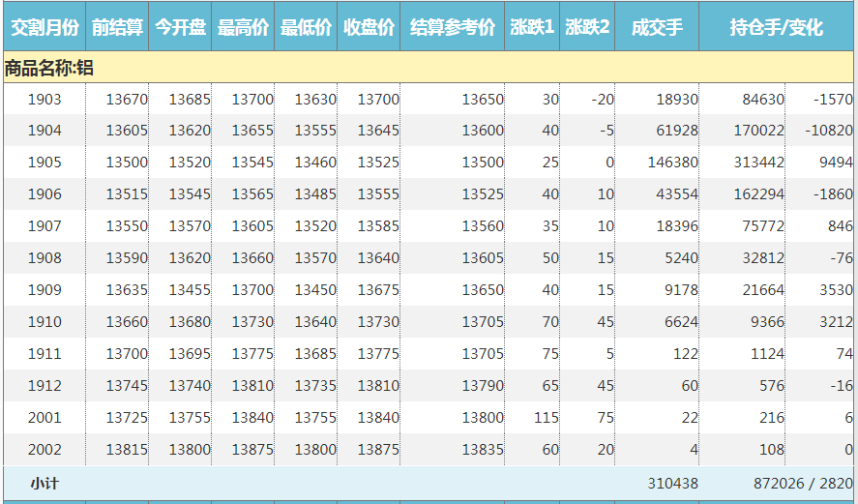Click the 小计 subtotal label
Screen dimensions: 858x504
[44, 483]
